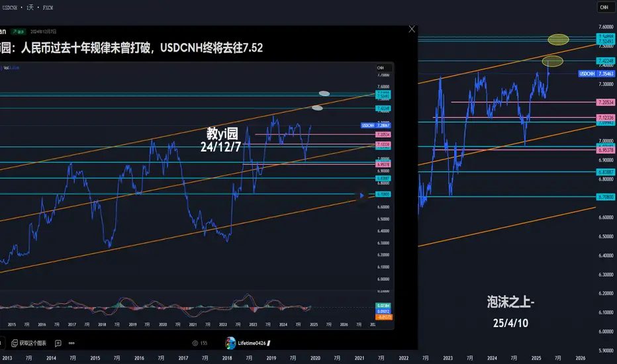Click the blue USDCNH 7.35463 price label
This screenshot has height=364, width=617.
point(596,73)
